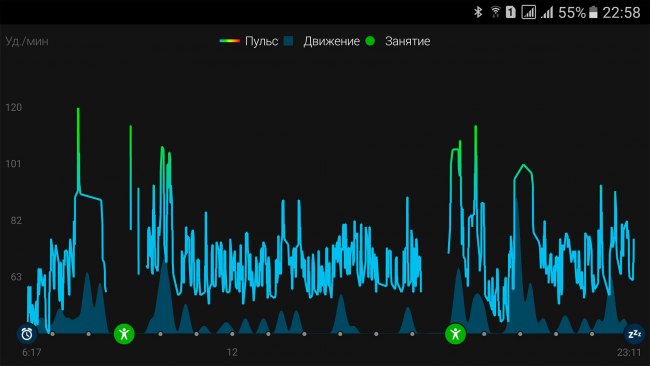Tap the battery icon in status bar
This screenshot has width=650, height=366.
594,12
